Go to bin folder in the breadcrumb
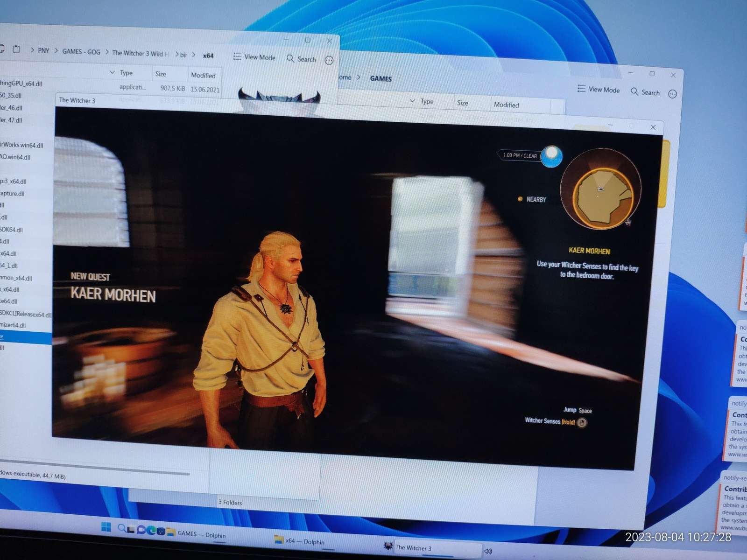This screenshot has height=560, width=747. click(x=183, y=55)
